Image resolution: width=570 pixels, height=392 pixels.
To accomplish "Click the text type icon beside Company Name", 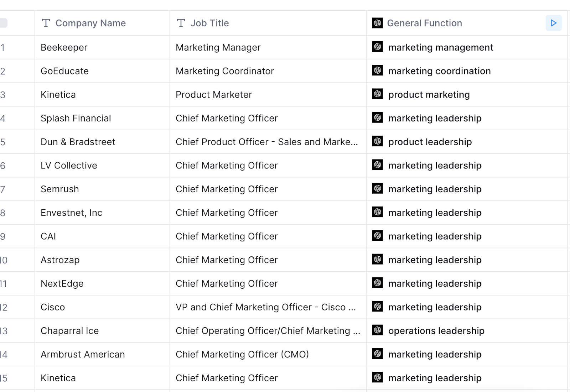I will pos(46,23).
